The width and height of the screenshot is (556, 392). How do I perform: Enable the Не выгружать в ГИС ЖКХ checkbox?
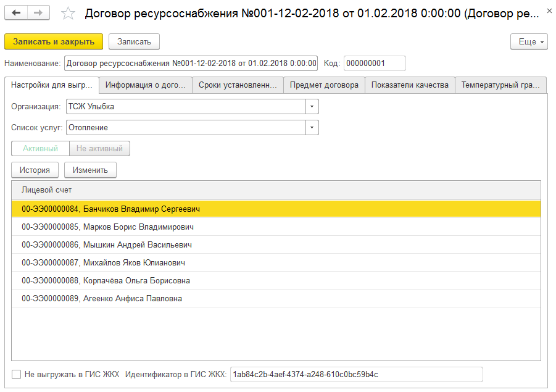tap(16, 375)
